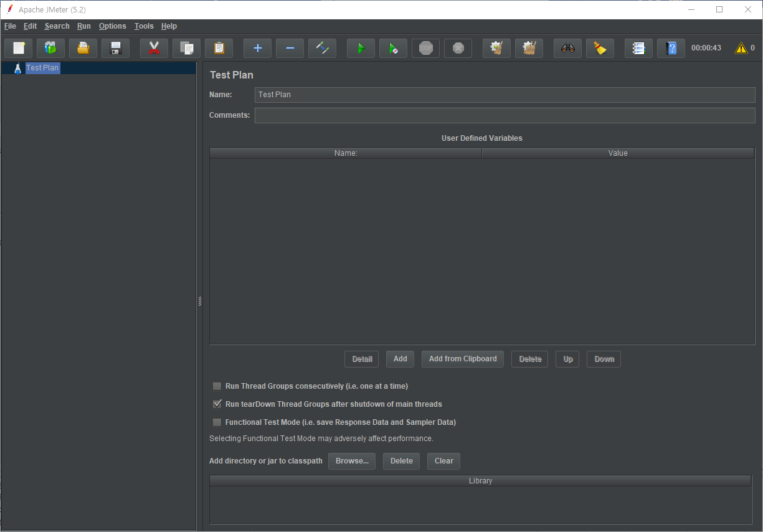The width and height of the screenshot is (763, 532).
Task: Open the Search menu
Action: click(57, 26)
